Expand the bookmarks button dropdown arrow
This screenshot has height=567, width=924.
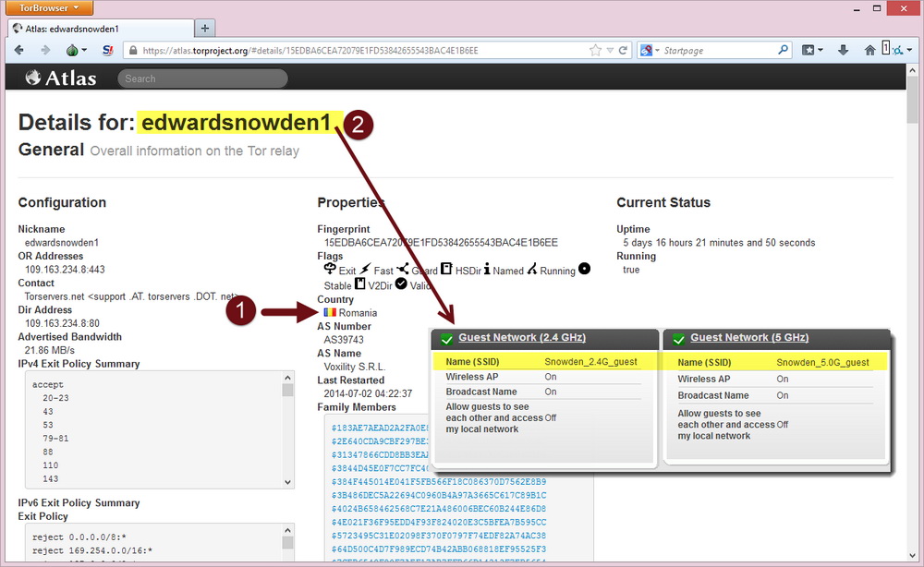point(821,50)
